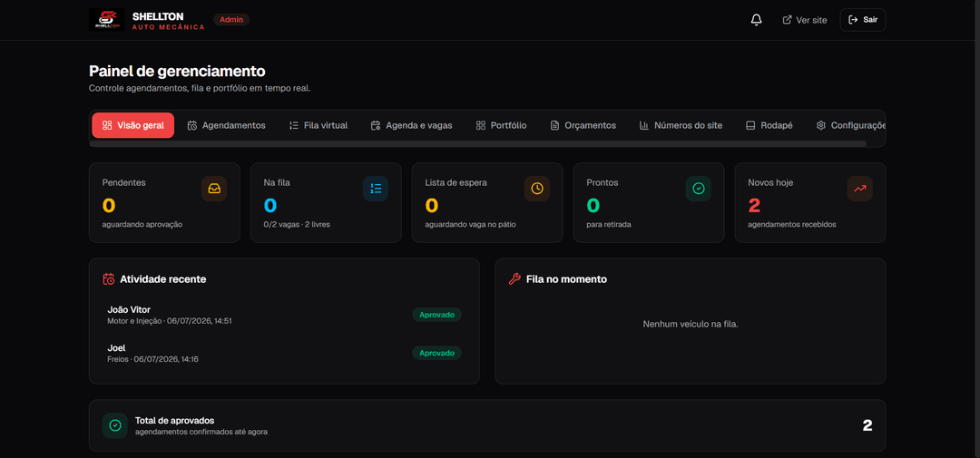Click the 0/2 vagas · 2 livres text
The width and height of the screenshot is (980, 458).
pyautogui.click(x=297, y=224)
